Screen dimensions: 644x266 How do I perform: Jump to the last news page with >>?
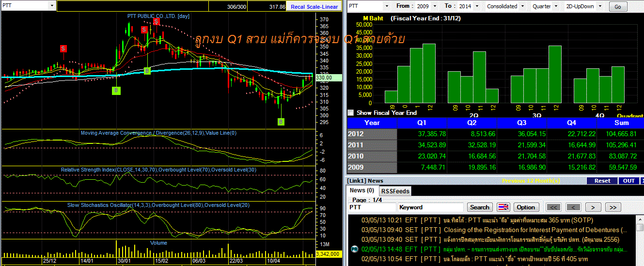pyautogui.click(x=613, y=207)
